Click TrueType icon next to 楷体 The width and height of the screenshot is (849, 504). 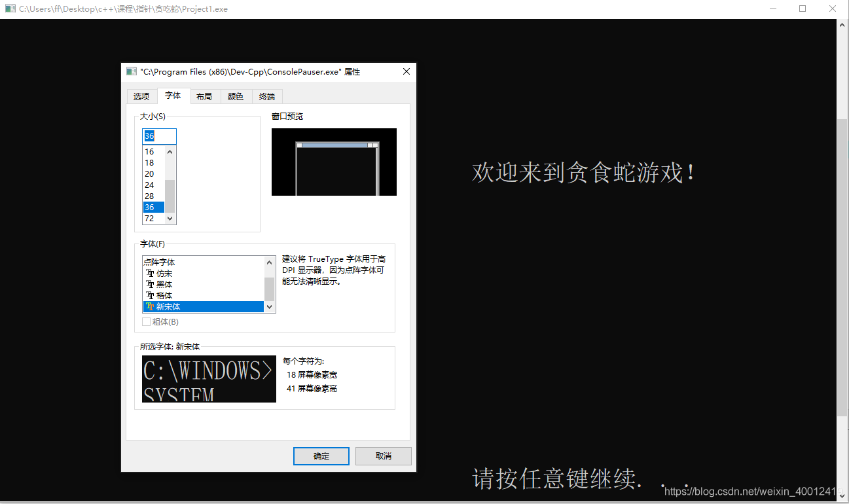click(150, 296)
